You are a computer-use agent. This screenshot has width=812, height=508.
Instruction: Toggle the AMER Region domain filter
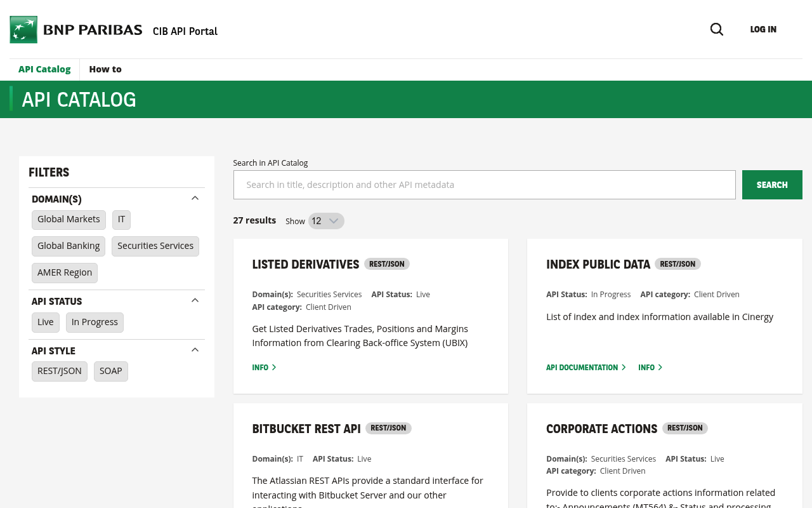65,273
